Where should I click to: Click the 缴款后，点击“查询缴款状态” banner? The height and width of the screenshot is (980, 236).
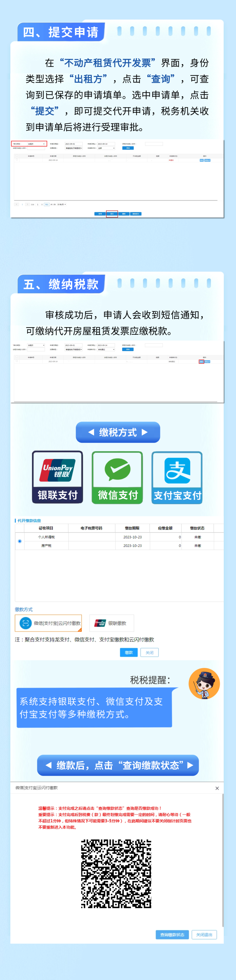tap(118, 765)
